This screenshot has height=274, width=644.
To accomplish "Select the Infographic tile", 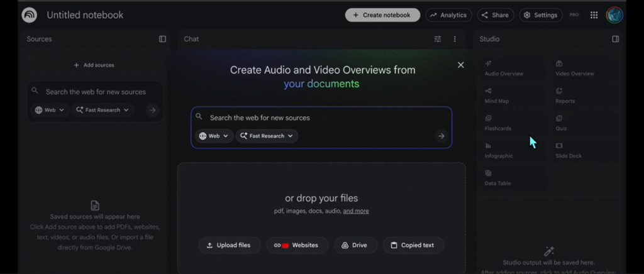I will (x=499, y=151).
